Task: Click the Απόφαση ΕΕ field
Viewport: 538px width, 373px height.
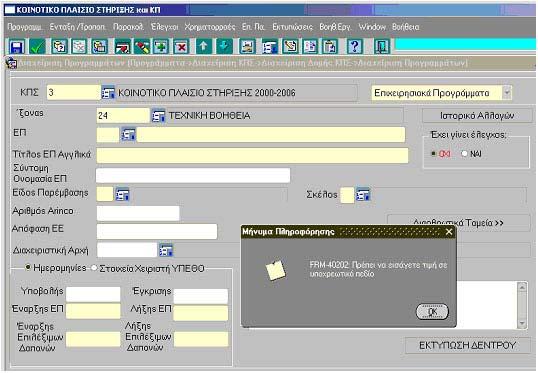Action: click(x=157, y=231)
